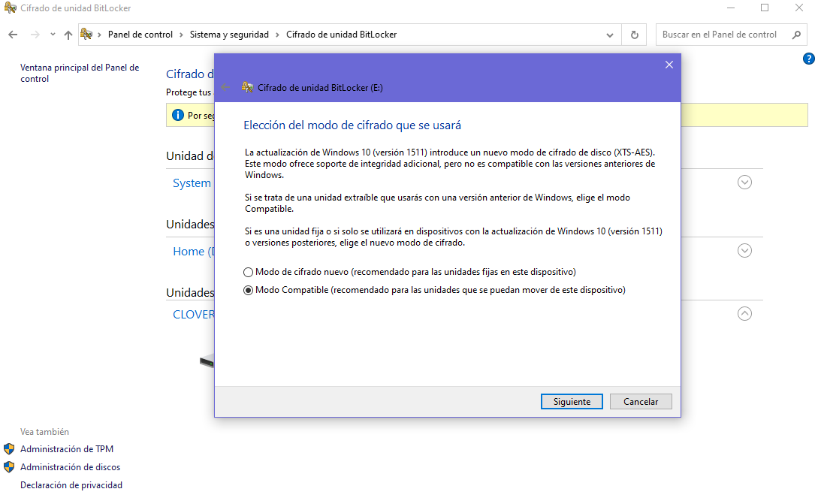Click the shield icon beside Administración de discos

(x=9, y=467)
